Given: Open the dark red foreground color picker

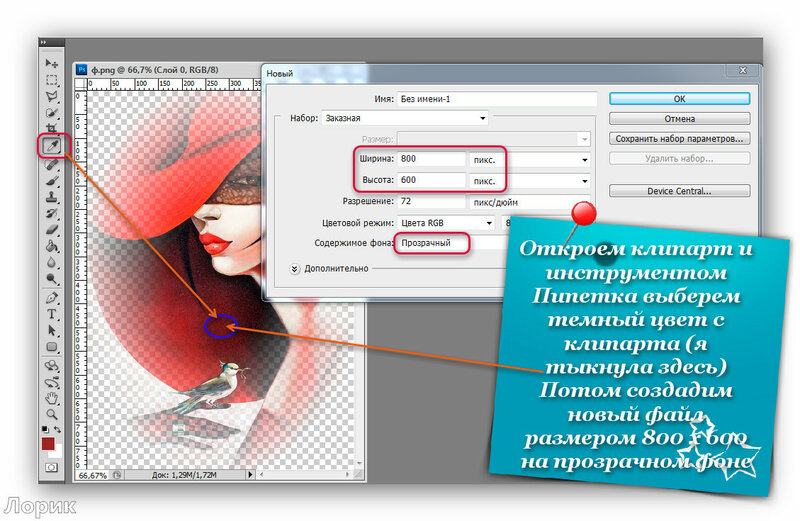Looking at the screenshot, I should click(x=47, y=443).
